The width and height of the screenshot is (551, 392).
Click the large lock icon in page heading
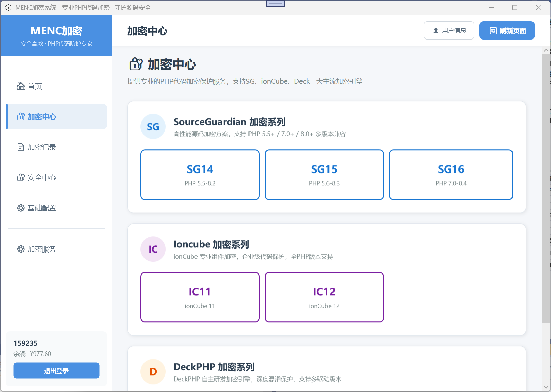click(x=136, y=64)
